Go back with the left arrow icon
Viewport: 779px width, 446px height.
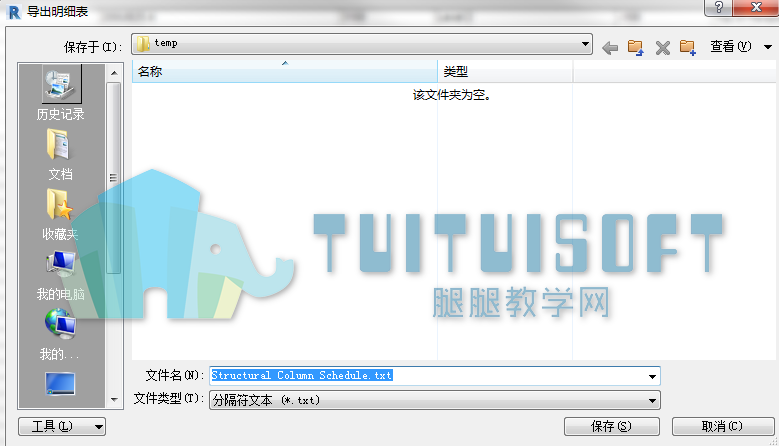coord(610,48)
